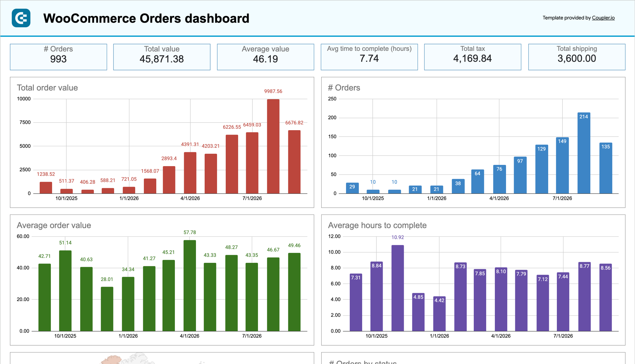The width and height of the screenshot is (635, 364).
Task: Click the Coupler.io logo icon
Action: [x=21, y=18]
